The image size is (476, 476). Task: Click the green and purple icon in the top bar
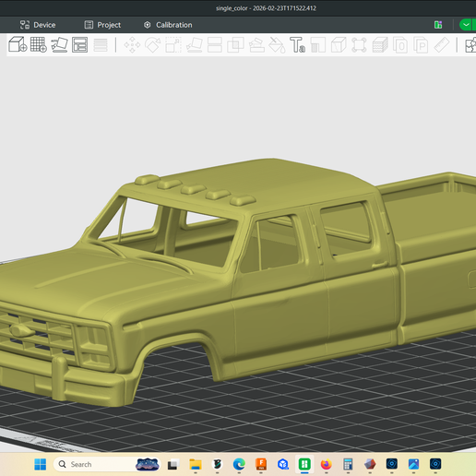coord(438,25)
